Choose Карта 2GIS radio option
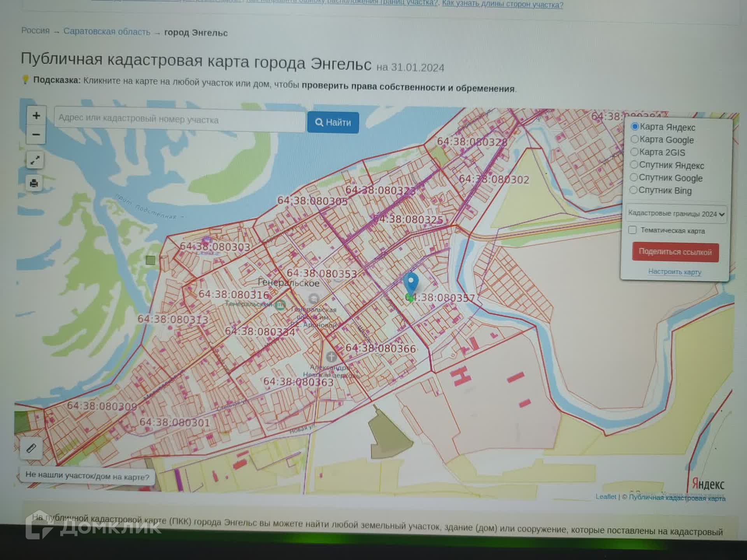 click(634, 152)
